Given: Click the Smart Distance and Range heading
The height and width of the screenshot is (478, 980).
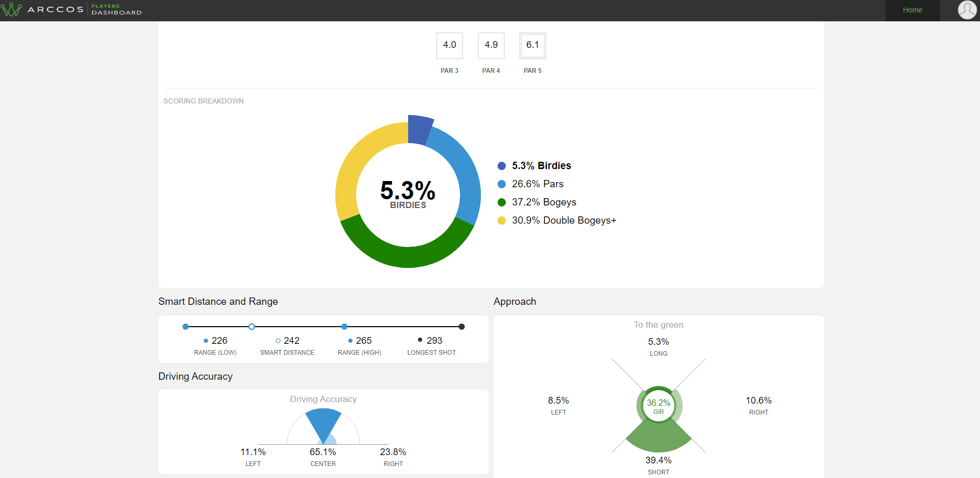Looking at the screenshot, I should tap(218, 302).
